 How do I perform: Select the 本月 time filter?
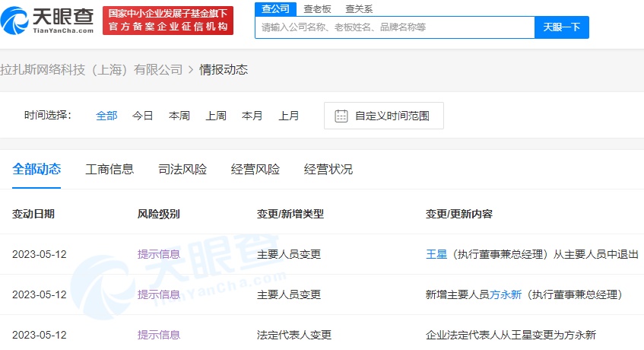coord(252,116)
